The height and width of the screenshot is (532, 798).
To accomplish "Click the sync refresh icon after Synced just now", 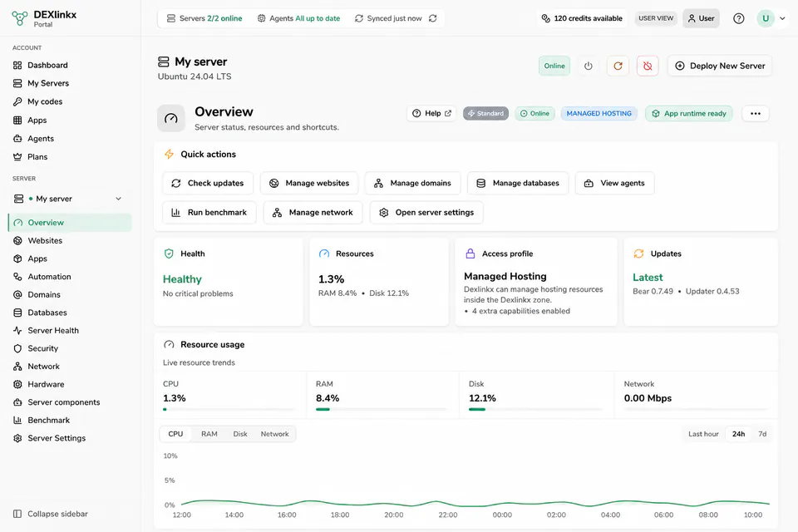I will coord(432,18).
